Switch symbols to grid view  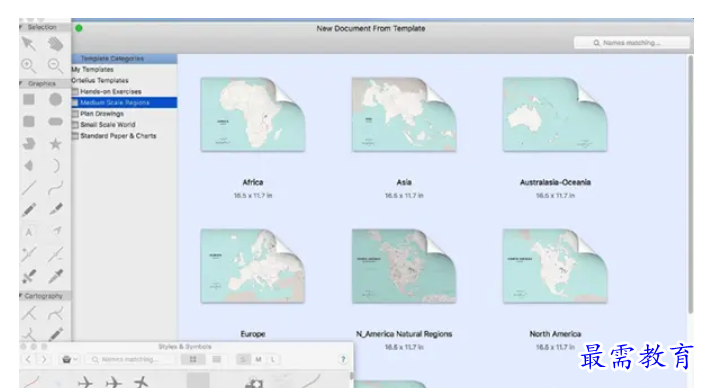pyautogui.click(x=193, y=359)
